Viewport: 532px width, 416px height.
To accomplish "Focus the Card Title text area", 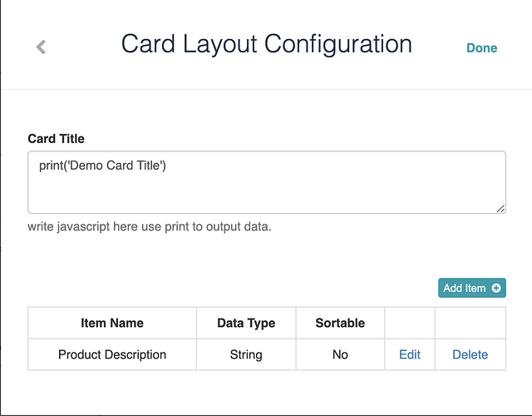I will click(x=266, y=191).
